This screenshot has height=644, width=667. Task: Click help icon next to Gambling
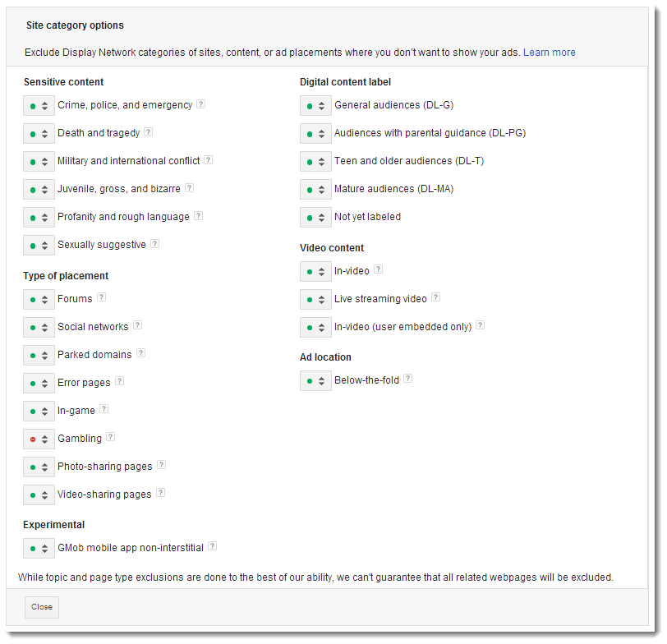click(111, 438)
